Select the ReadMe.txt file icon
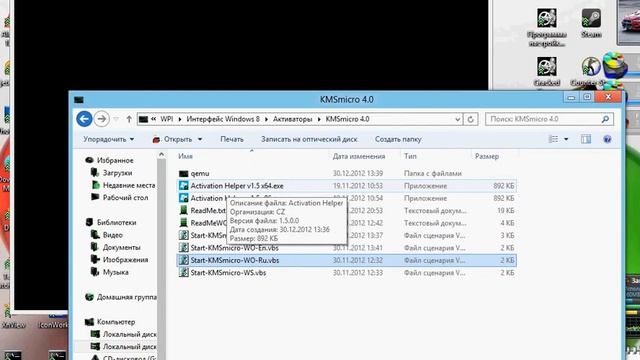 184,211
